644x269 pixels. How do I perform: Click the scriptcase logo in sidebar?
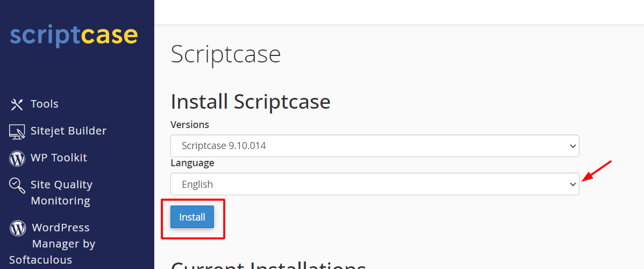74,36
